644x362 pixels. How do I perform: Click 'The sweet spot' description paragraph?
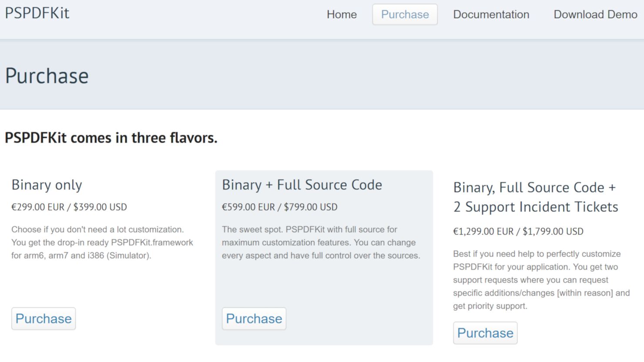pos(321,242)
